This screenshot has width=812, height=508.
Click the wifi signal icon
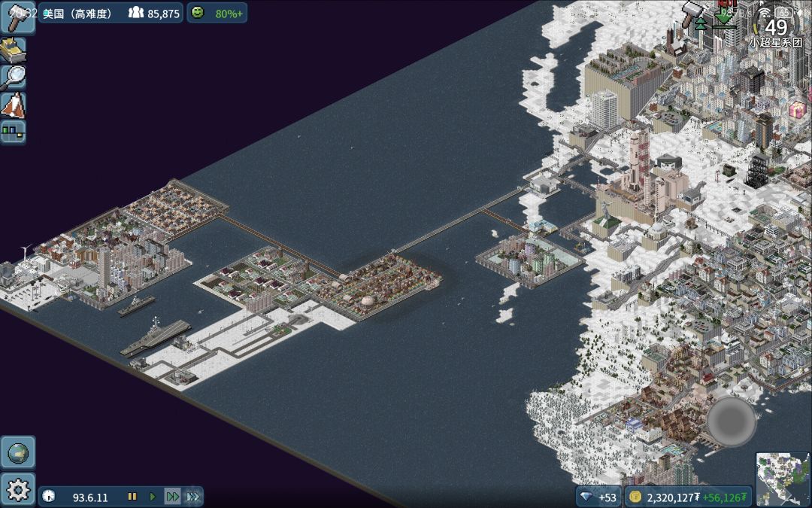pyautogui.click(x=765, y=13)
